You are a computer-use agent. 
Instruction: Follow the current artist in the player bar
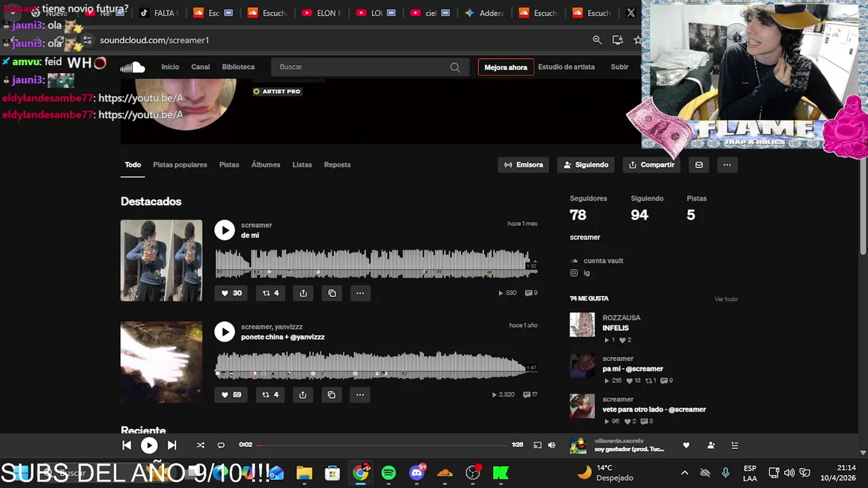711,445
